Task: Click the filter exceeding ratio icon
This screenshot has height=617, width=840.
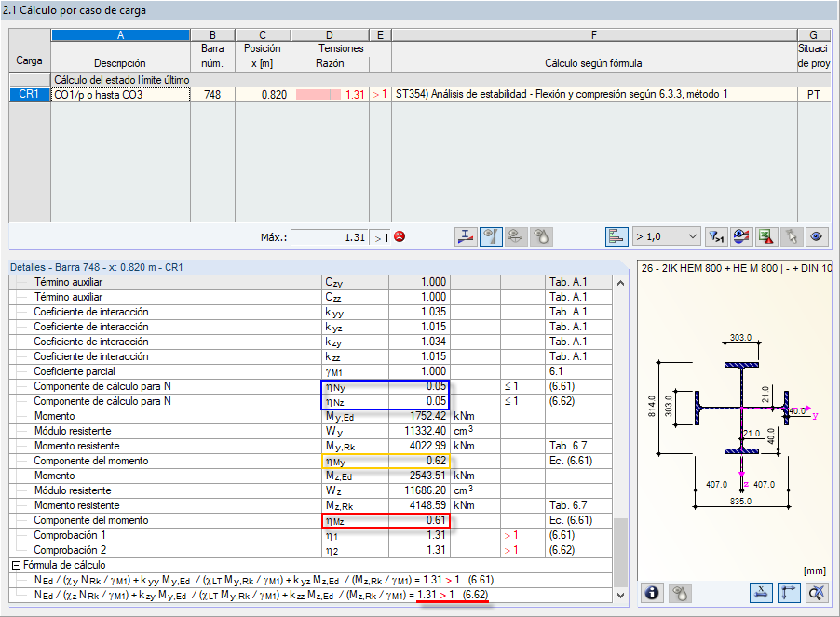Action: click(717, 237)
